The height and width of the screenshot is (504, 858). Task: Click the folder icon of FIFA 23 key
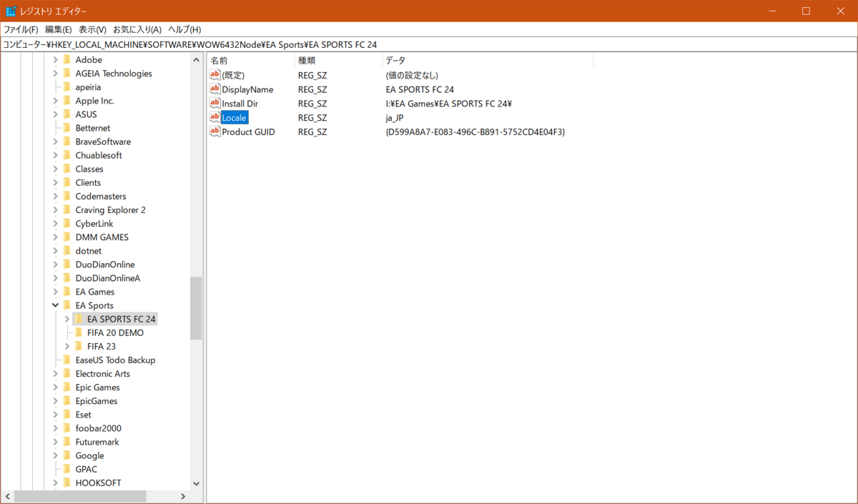coord(79,346)
